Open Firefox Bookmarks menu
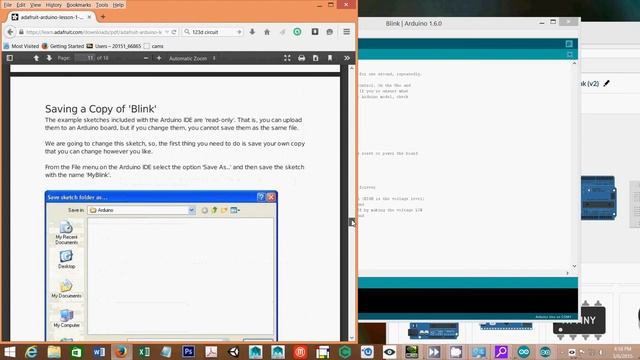The height and width of the screenshot is (360, 640). coord(79,5)
